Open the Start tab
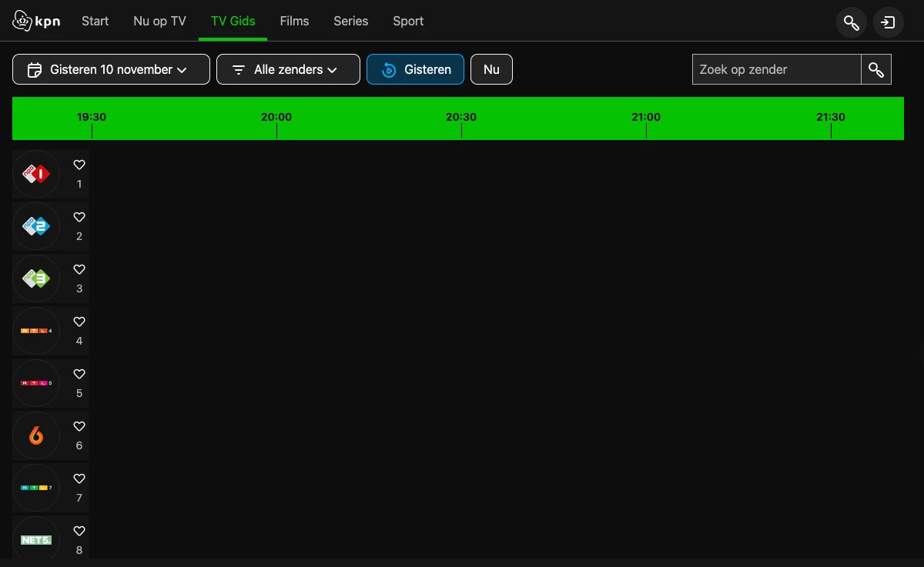 (95, 22)
